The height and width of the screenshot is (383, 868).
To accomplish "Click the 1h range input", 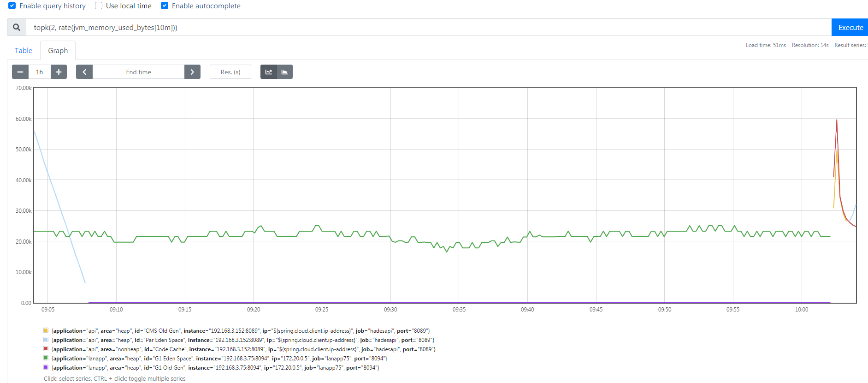I will (40, 72).
